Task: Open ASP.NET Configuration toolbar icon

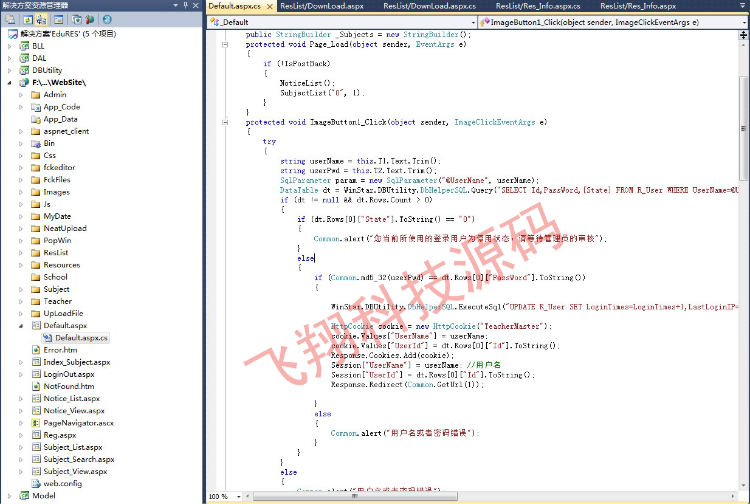Action: [89, 20]
